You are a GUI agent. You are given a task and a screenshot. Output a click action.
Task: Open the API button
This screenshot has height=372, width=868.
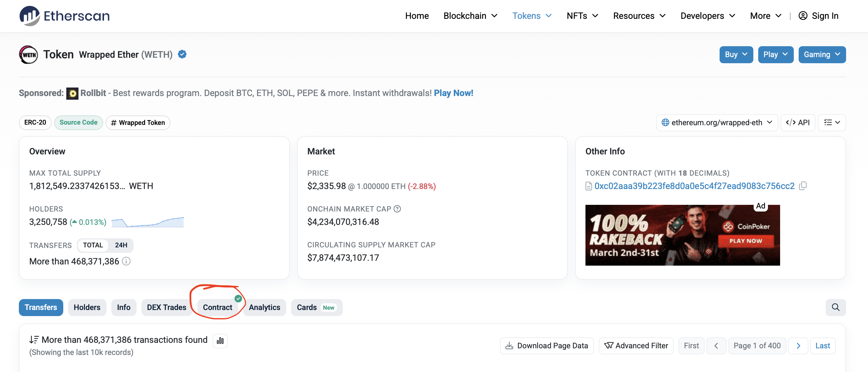797,122
